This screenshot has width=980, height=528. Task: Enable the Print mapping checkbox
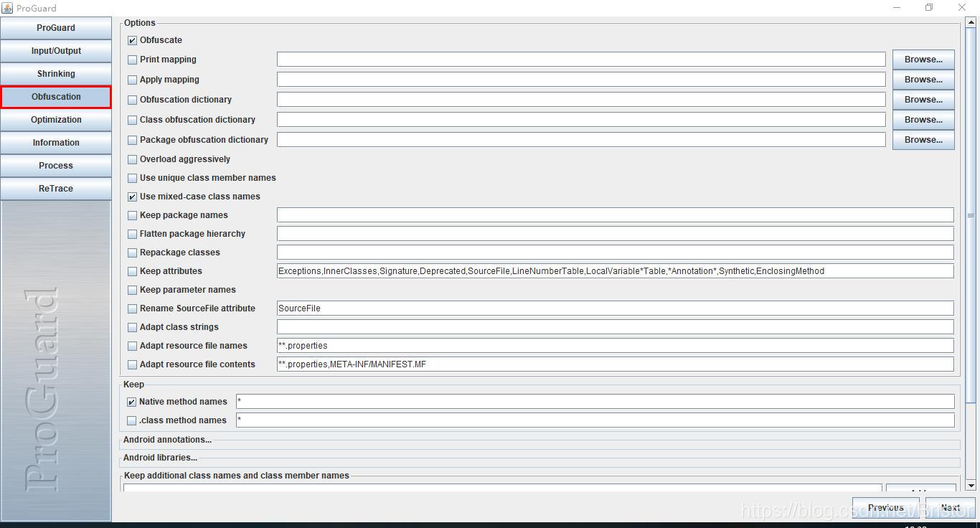pyautogui.click(x=132, y=60)
